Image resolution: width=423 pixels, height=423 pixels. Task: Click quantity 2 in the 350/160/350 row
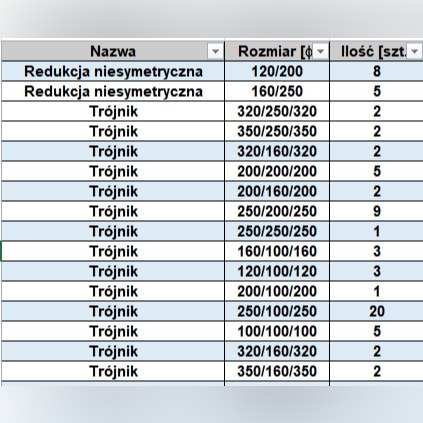(377, 371)
